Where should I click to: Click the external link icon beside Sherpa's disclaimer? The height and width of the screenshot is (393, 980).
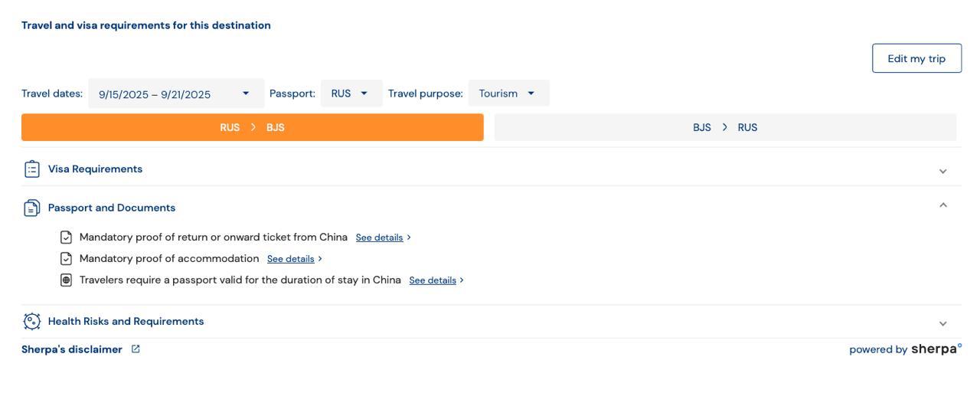[136, 349]
